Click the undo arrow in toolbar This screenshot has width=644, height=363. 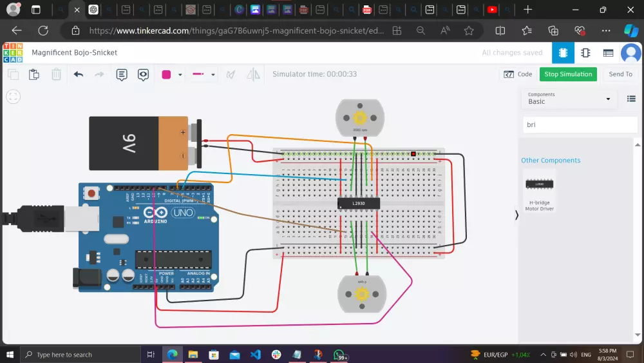click(x=79, y=74)
